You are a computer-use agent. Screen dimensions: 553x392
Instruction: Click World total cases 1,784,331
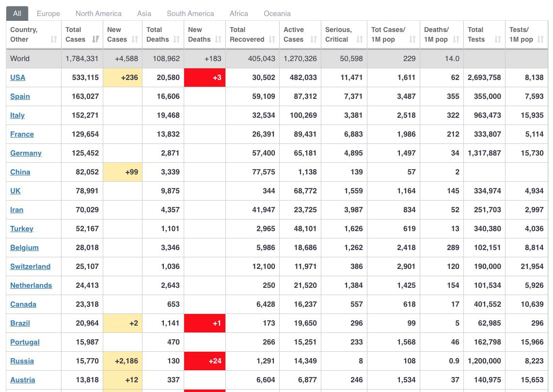82,59
